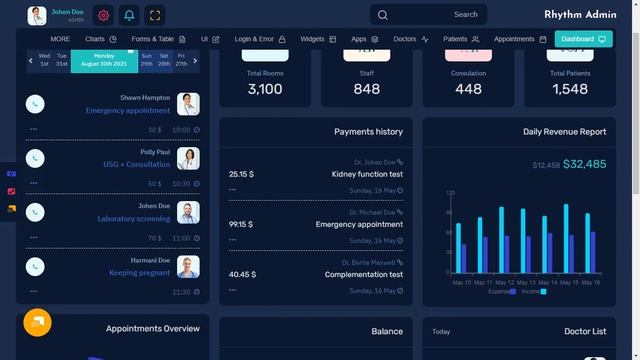The height and width of the screenshot is (360, 640).
Task: Click into the Search field
Action: (429, 15)
